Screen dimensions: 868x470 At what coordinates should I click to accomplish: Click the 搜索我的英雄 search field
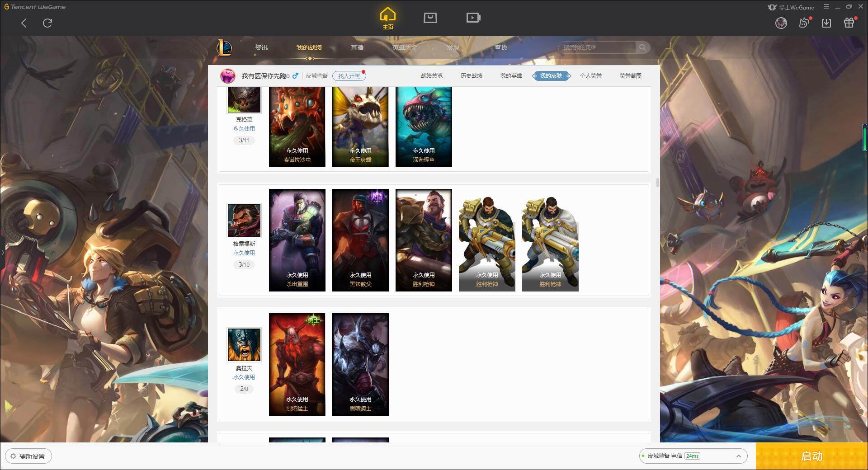click(598, 47)
